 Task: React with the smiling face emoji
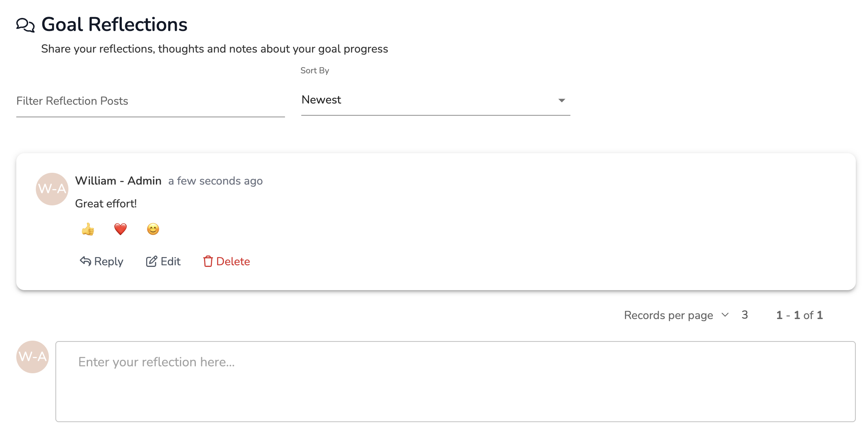point(153,229)
